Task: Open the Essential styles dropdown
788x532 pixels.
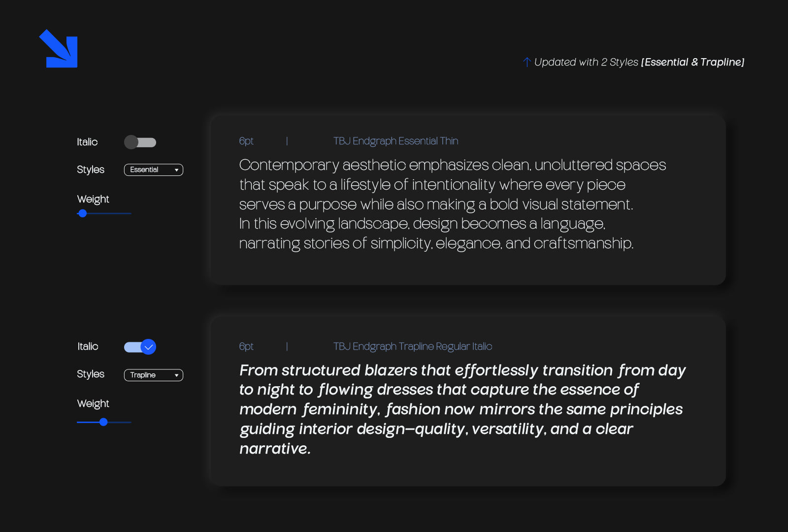Action: [x=153, y=170]
